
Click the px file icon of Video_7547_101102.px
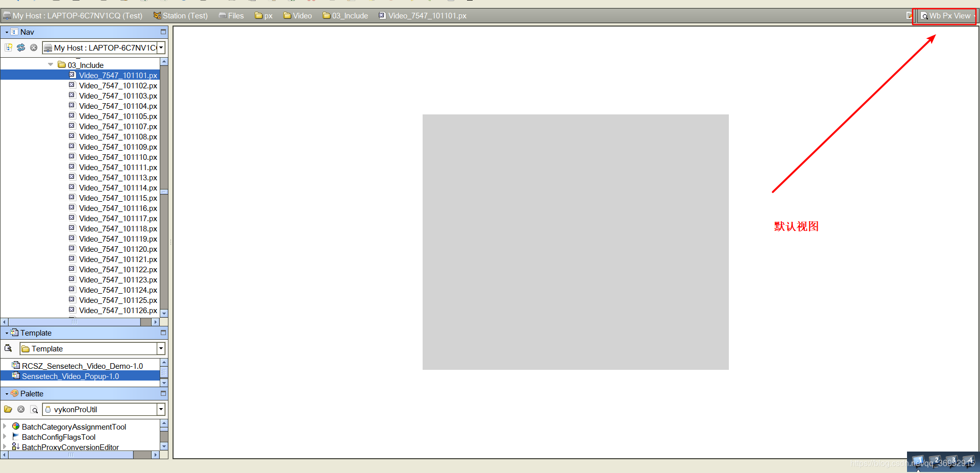(x=72, y=85)
